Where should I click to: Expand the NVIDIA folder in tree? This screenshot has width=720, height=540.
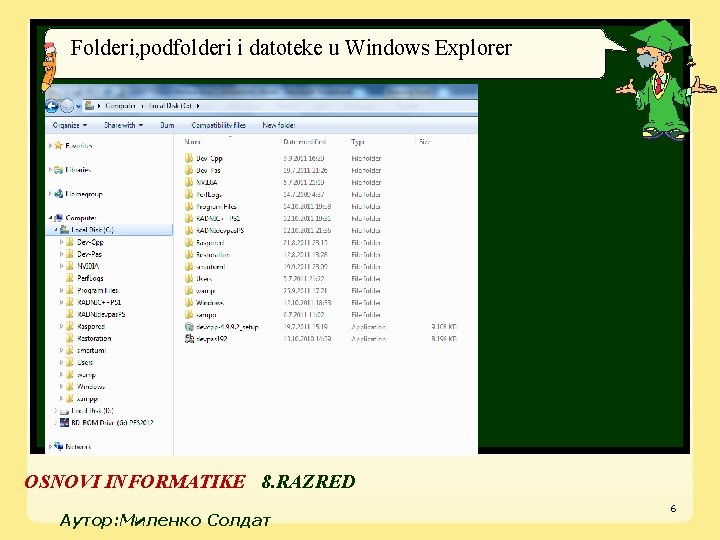pyautogui.click(x=61, y=266)
